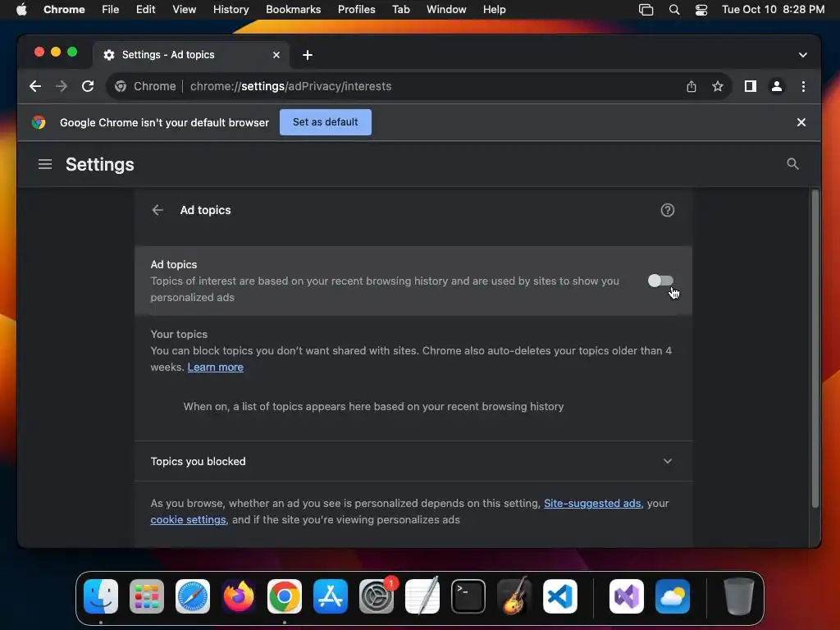Click the site information Chrome icon
Viewport: 840px width, 630px height.
[121, 86]
